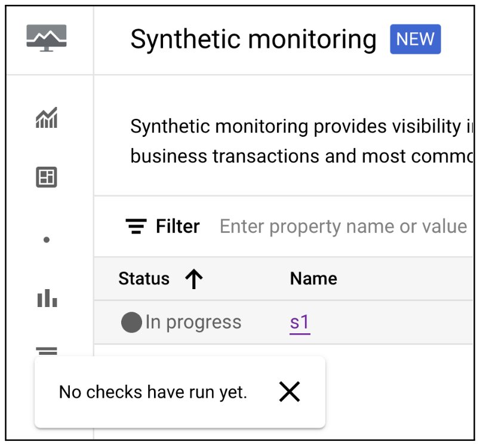Screen dimensions: 480x448
Task: Click the Monitoring product logo icon
Action: 47,38
